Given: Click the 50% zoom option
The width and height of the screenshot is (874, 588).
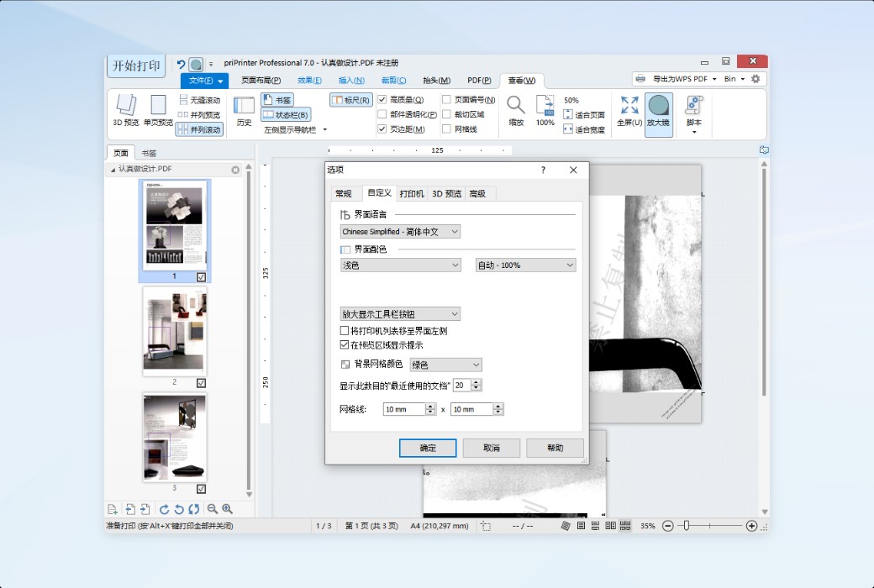Looking at the screenshot, I should pos(571,100).
